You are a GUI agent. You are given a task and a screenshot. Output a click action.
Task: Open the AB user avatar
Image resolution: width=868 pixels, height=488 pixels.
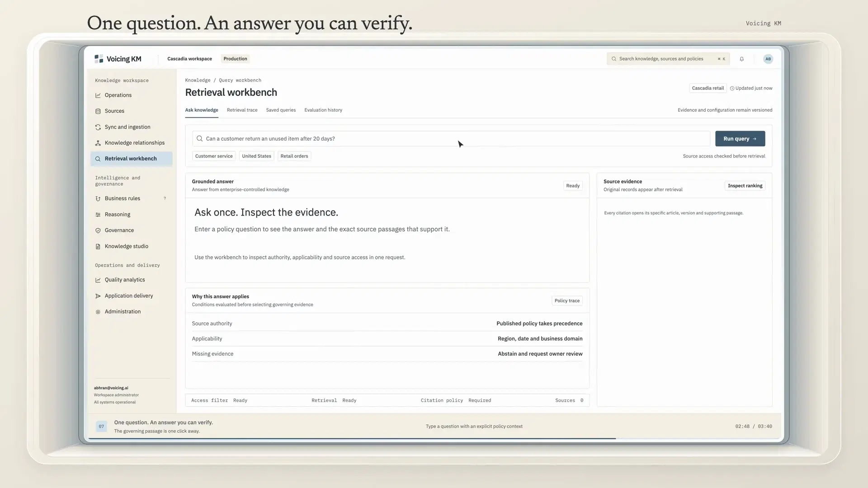(768, 59)
